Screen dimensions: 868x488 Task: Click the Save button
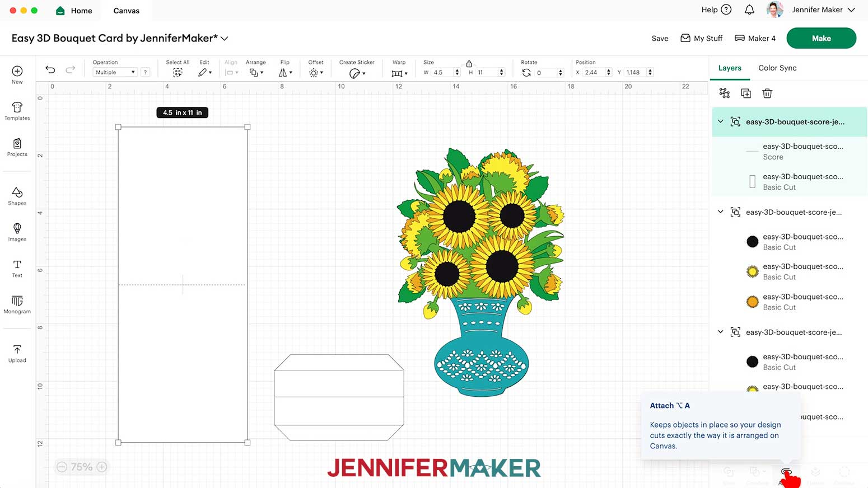click(660, 38)
